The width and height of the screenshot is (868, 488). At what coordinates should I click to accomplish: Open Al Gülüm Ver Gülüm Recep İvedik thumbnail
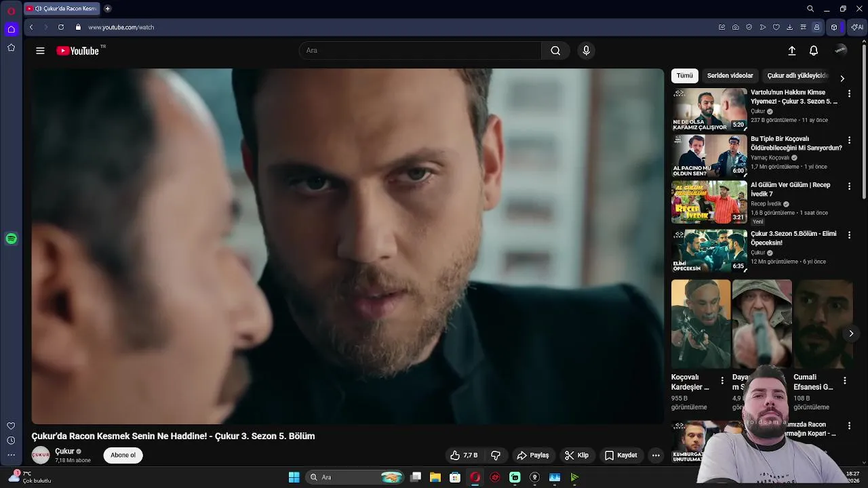[x=709, y=202]
